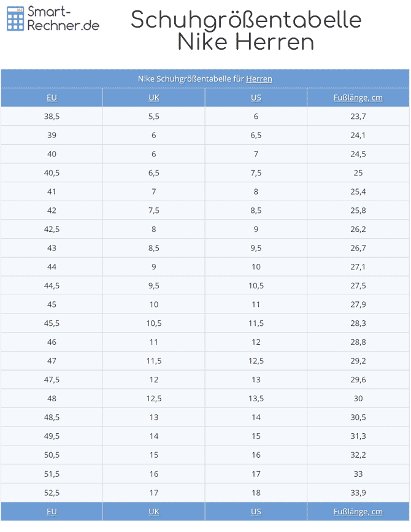
Task: Click the EU link in the top header row
Action: (52, 98)
